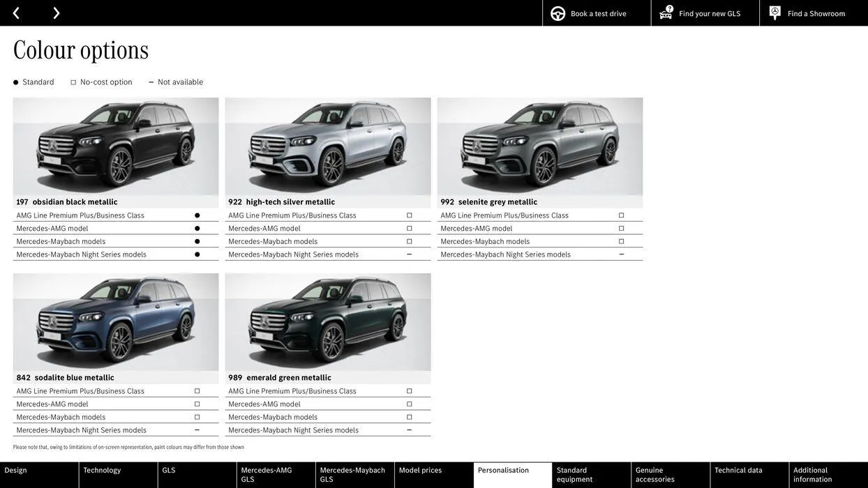Open the Model prices tab
Viewport: 868px width, 488px height.
tap(421, 468)
